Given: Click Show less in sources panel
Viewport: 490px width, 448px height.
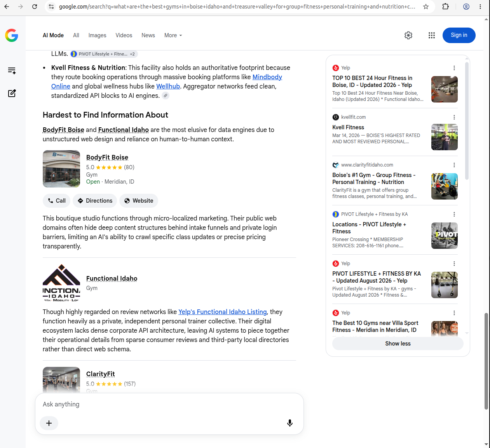Looking at the screenshot, I should tap(398, 344).
